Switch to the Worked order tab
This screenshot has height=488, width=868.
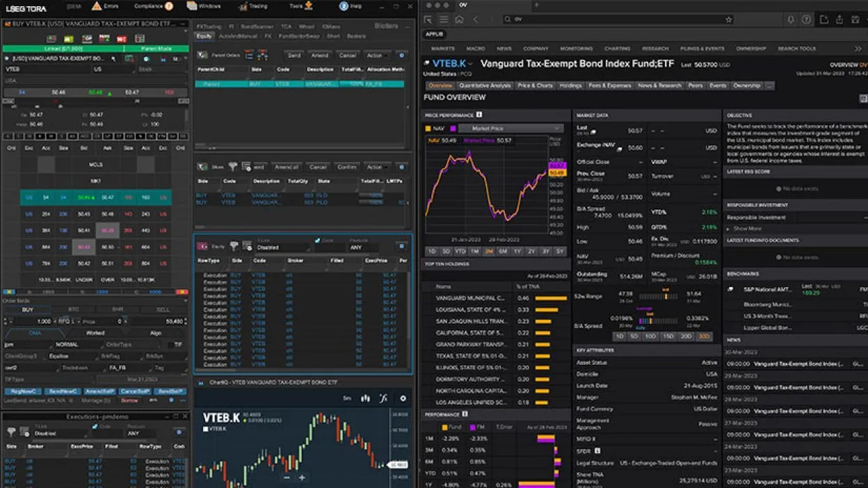(95, 333)
